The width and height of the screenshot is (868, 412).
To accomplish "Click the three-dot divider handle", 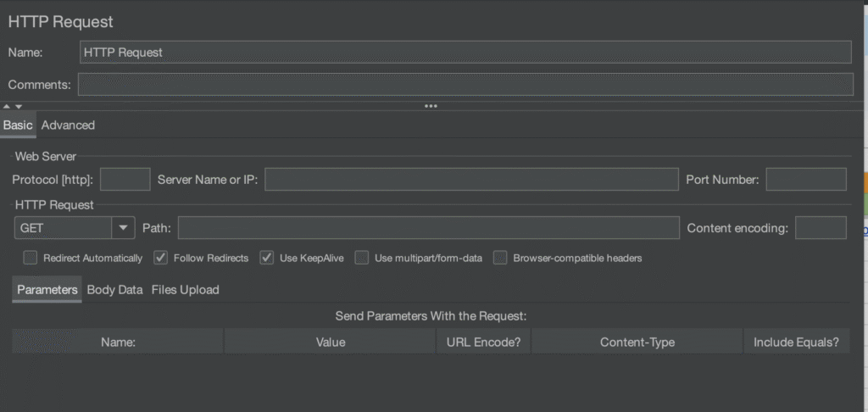I will pyautogui.click(x=431, y=107).
